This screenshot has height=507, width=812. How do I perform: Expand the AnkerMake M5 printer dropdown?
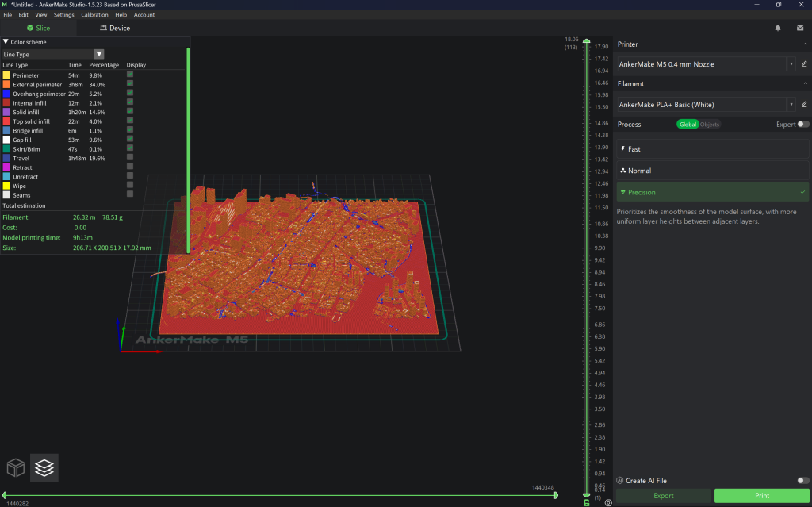(791, 63)
